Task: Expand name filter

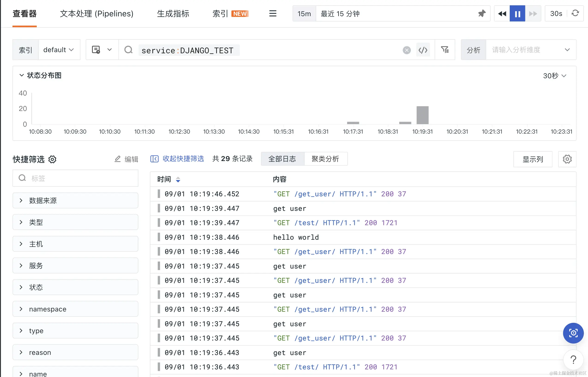Action: (75, 372)
